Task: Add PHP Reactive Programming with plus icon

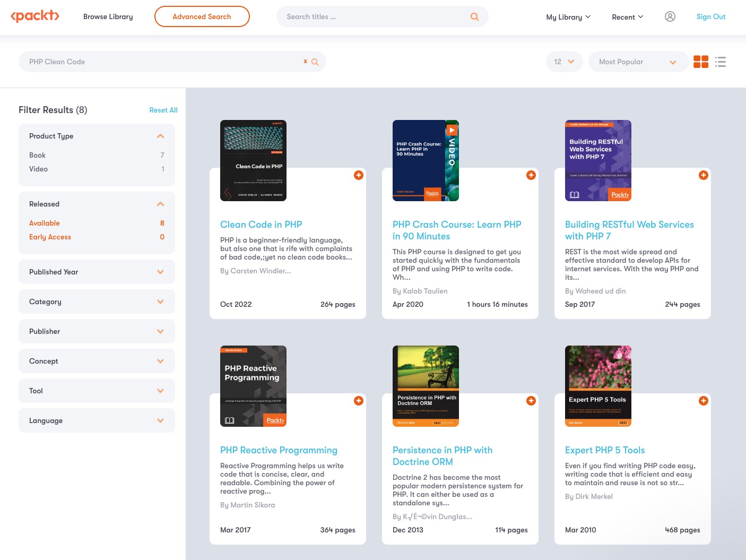Action: point(359,401)
